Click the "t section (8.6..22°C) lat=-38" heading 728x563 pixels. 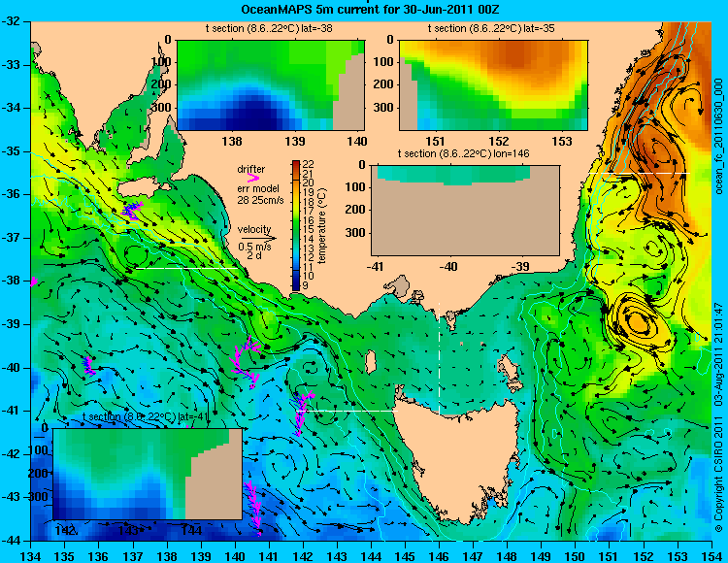click(269, 29)
